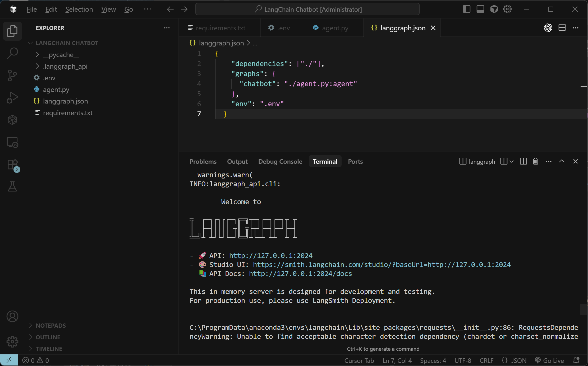
Task: Expand the TIMELINE section
Action: point(49,349)
